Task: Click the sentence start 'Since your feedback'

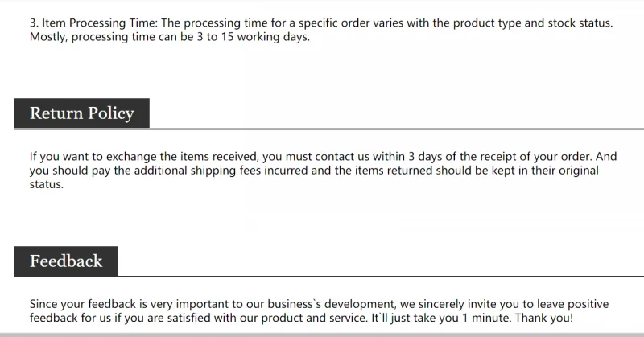Action: click(83, 304)
